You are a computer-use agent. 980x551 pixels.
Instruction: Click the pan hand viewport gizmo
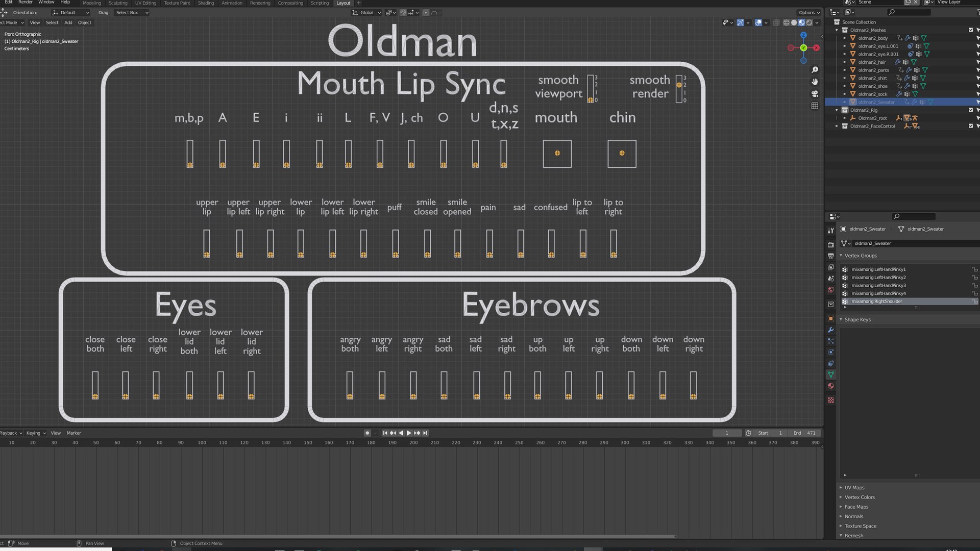click(815, 82)
